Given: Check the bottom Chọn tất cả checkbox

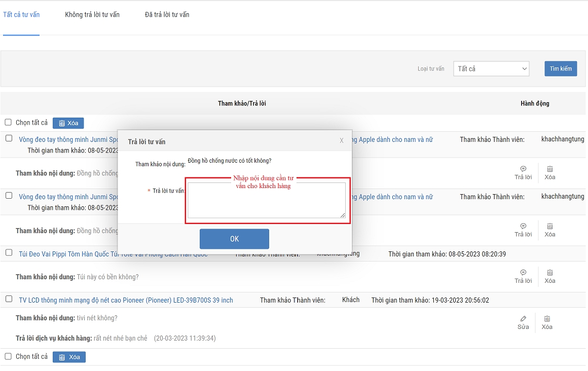Looking at the screenshot, I should click(x=8, y=356).
